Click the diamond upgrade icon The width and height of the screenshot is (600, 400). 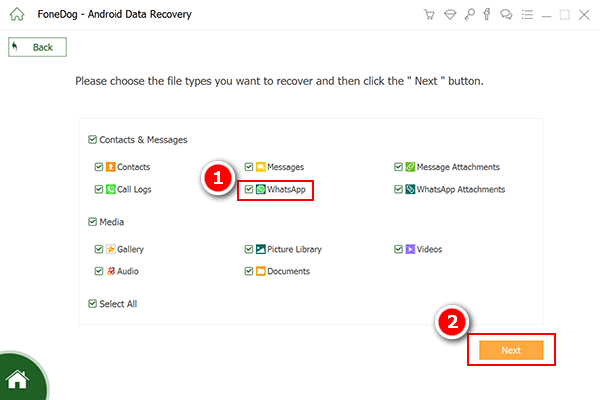[x=449, y=15]
